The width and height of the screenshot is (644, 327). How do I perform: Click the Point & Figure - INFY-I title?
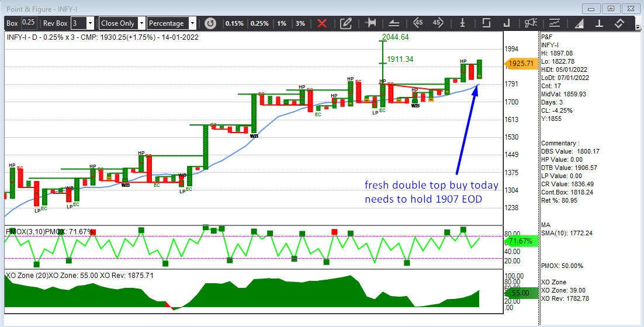tap(41, 9)
